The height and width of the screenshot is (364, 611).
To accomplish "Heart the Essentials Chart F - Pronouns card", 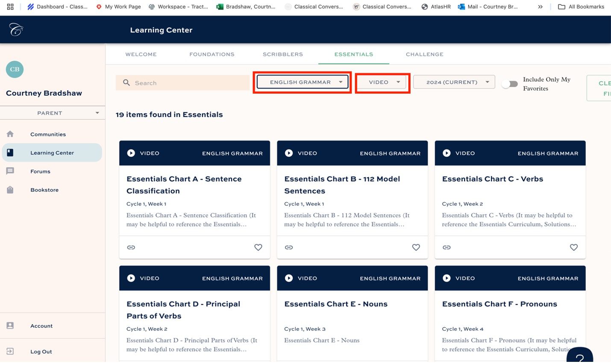I will 574,361.
